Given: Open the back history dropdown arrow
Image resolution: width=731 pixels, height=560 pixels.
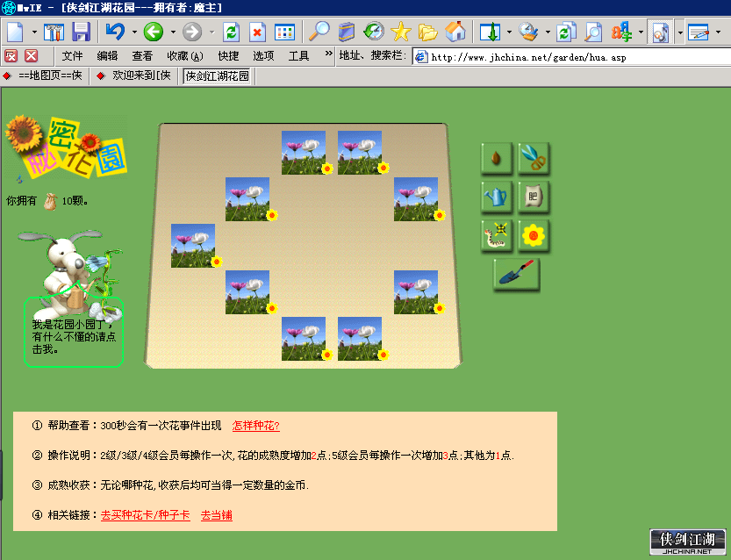Looking at the screenshot, I should coord(173,32).
